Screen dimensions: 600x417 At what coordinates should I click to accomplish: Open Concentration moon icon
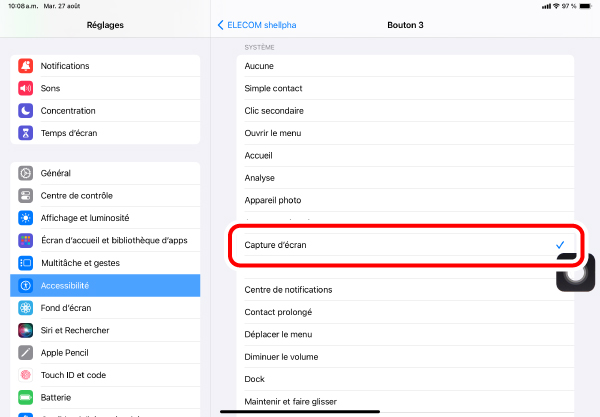click(26, 111)
